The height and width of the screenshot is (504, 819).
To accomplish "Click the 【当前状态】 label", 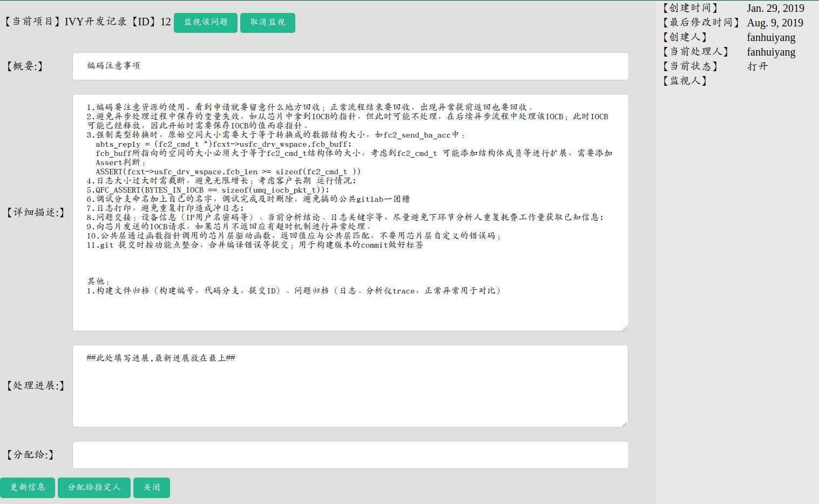I will (x=691, y=66).
